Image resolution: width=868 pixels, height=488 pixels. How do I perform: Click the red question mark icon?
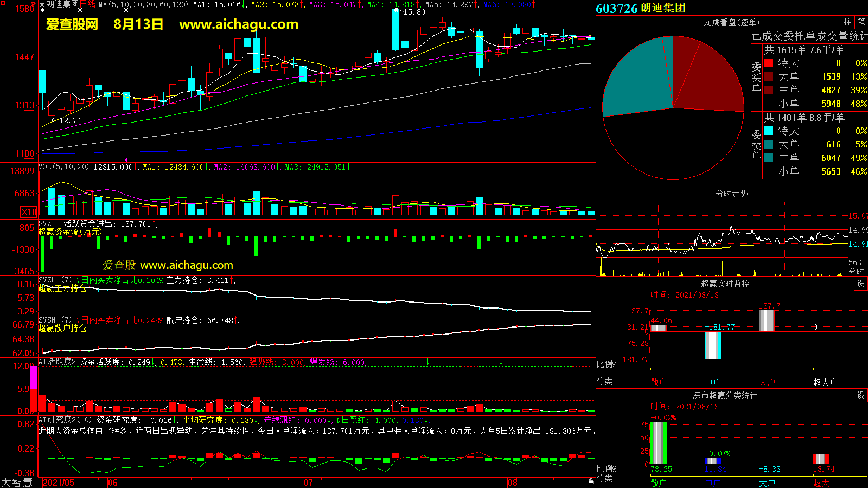click(x=33, y=4)
